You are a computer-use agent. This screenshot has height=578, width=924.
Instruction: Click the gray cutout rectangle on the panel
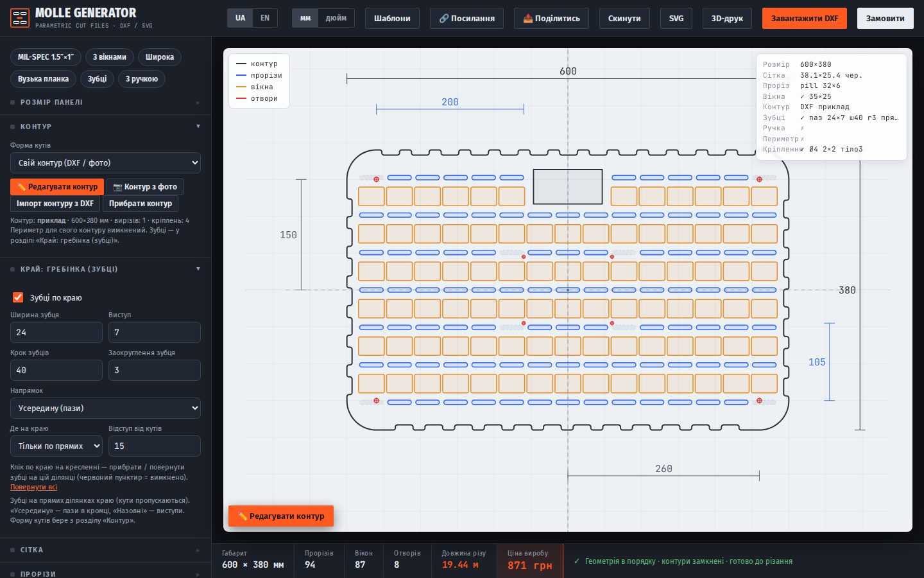pos(568,187)
